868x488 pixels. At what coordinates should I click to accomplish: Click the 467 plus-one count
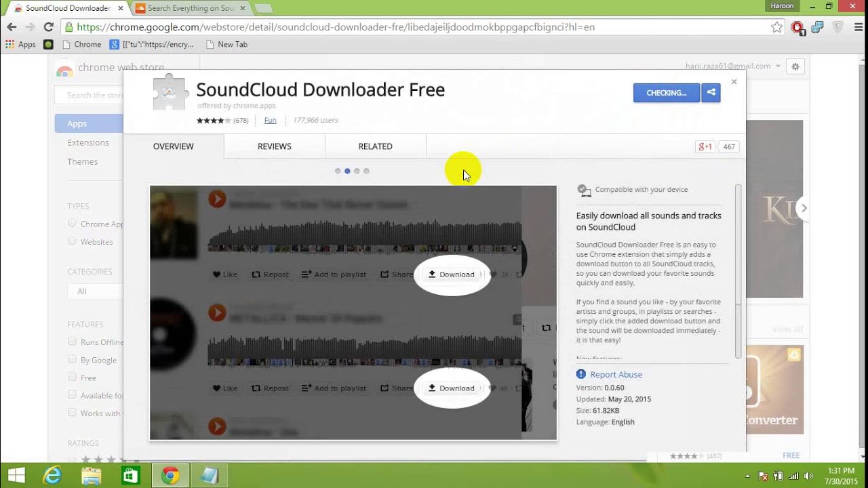[729, 146]
